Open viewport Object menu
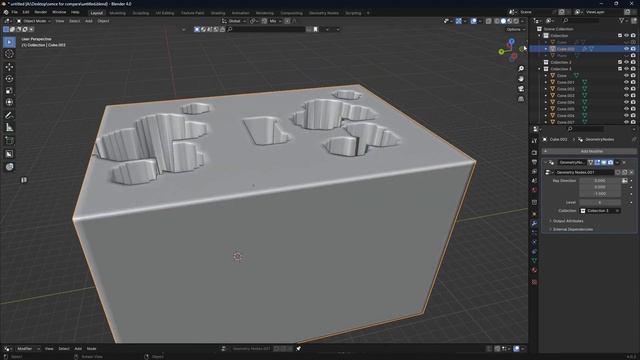The height and width of the screenshot is (360, 640). click(x=103, y=21)
